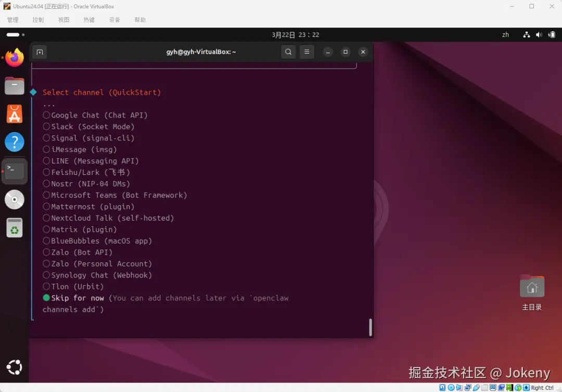Select the Slack (Socket Mode) option

coord(88,127)
